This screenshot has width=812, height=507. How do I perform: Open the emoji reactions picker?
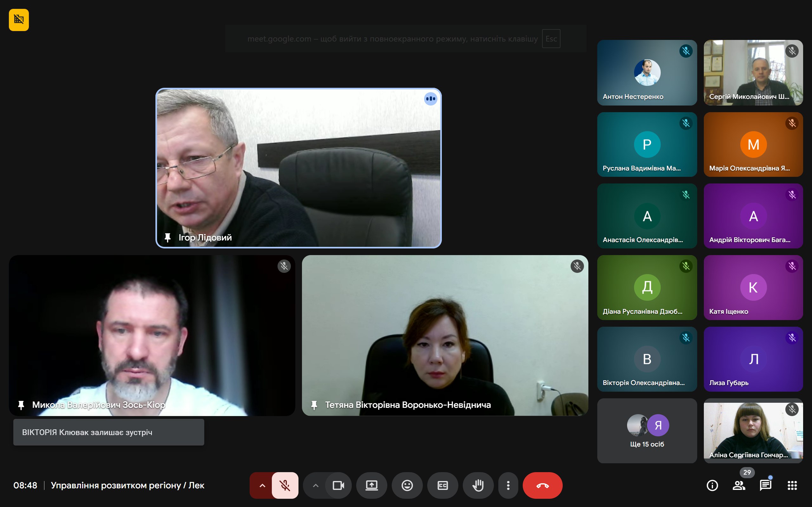[407, 485]
